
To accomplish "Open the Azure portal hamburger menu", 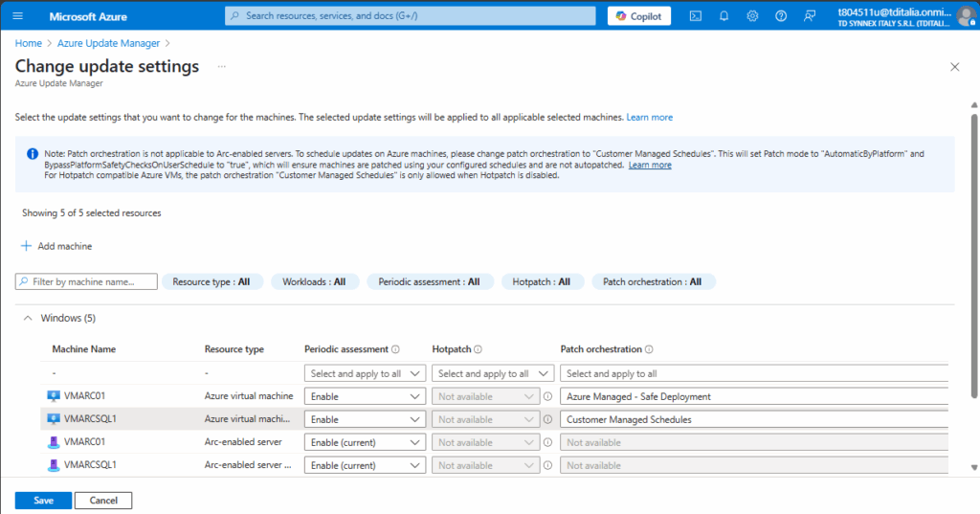I will [x=17, y=15].
